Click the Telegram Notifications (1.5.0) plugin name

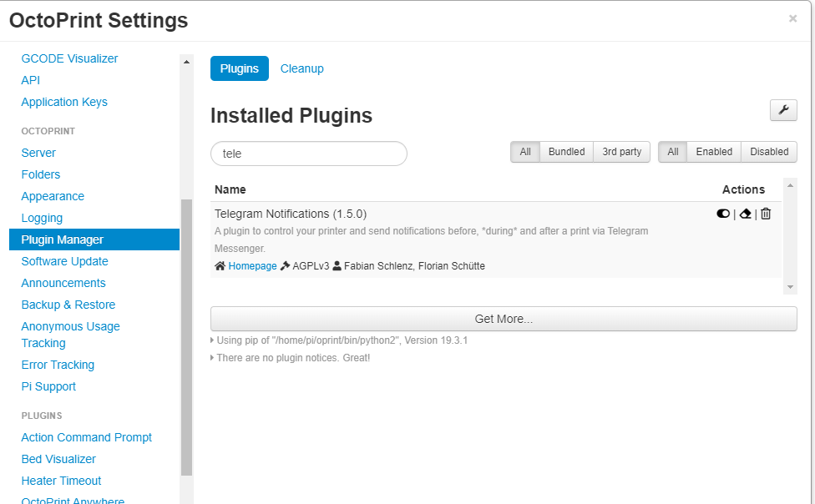coord(291,214)
